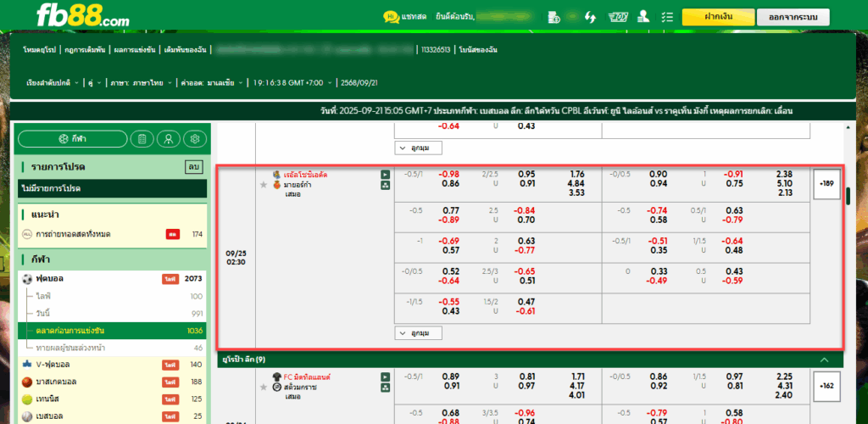This screenshot has width=868, height=424.
Task: Select ทายผลผู้ชนะล่วงหน้า in sidebar
Action: (x=113, y=348)
